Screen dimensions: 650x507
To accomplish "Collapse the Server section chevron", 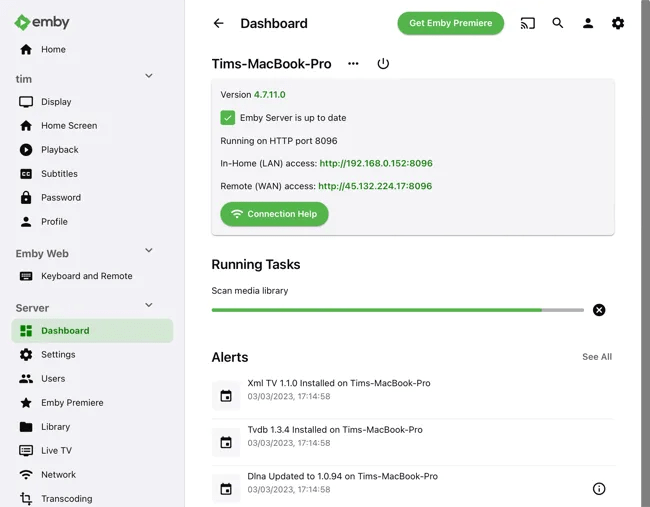I will click(x=149, y=305).
